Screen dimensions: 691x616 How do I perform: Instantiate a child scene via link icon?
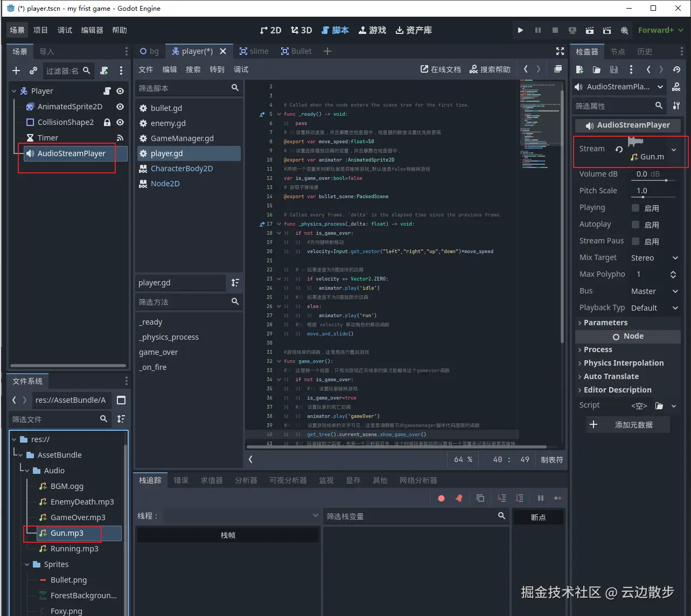tap(33, 71)
